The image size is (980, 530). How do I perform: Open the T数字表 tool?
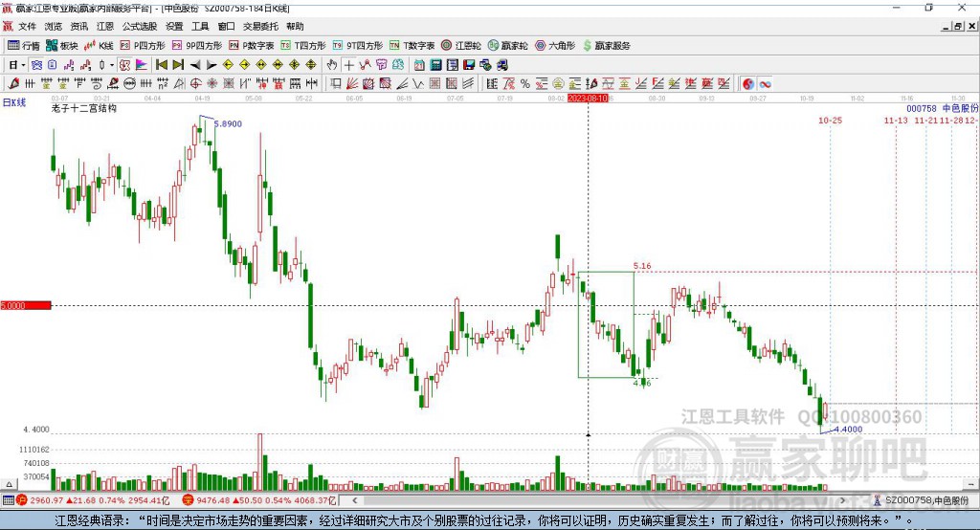tap(412, 46)
